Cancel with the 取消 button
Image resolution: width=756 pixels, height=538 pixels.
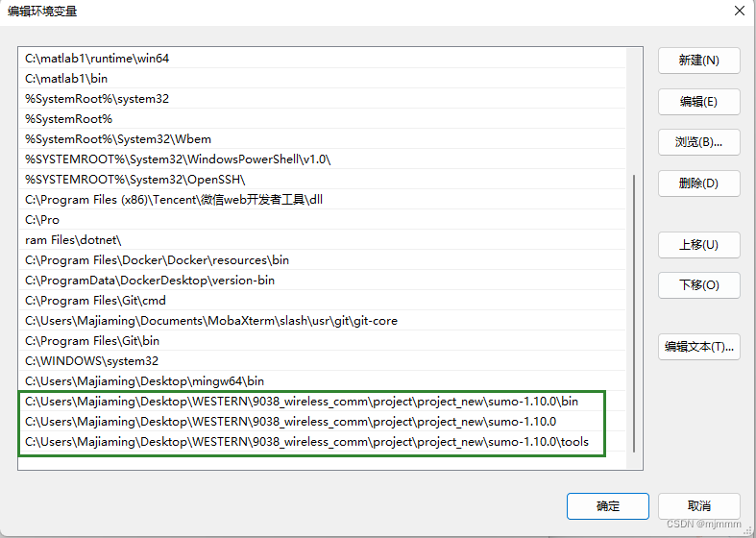698,506
